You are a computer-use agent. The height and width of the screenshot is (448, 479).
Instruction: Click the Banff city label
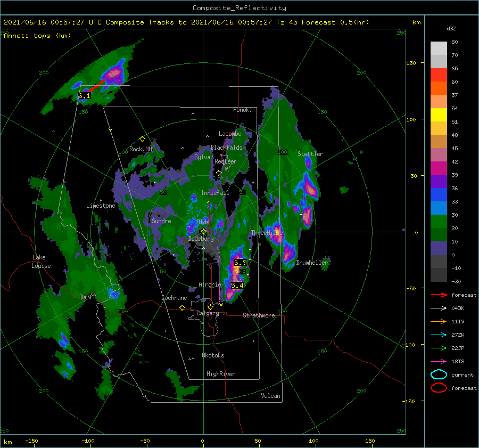[88, 297]
